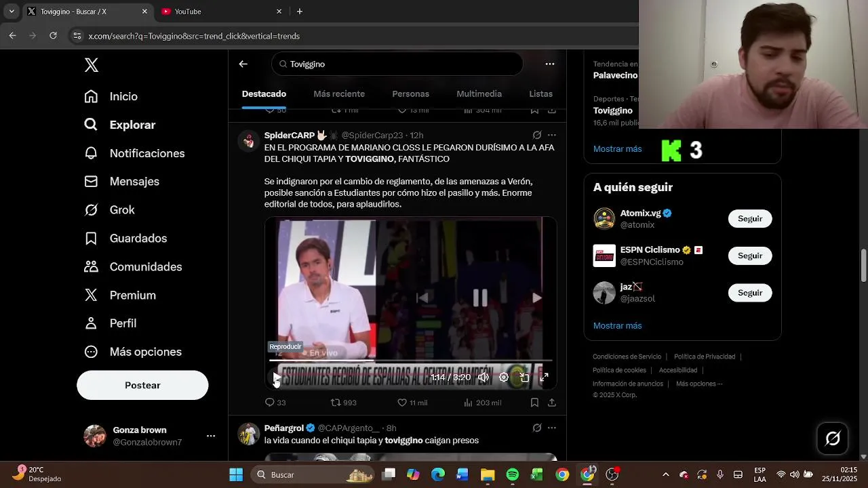
Task: Switch to the Destacado tab
Action: click(264, 94)
